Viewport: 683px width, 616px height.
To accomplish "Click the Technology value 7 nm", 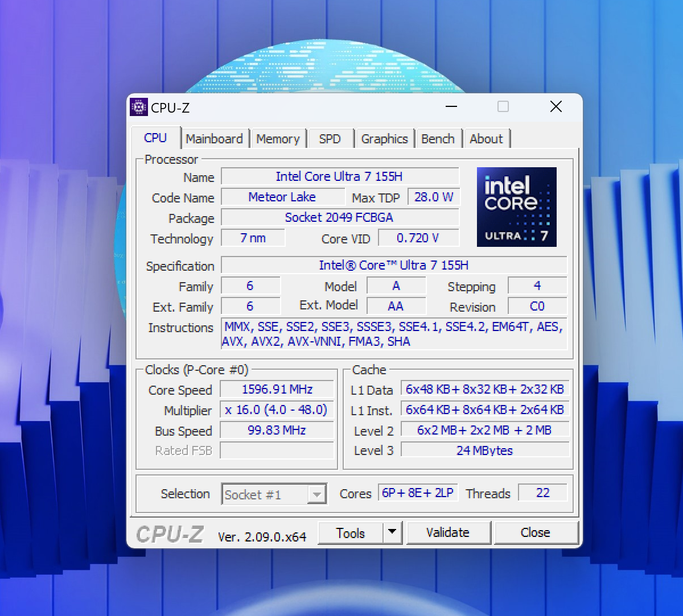I will [253, 238].
